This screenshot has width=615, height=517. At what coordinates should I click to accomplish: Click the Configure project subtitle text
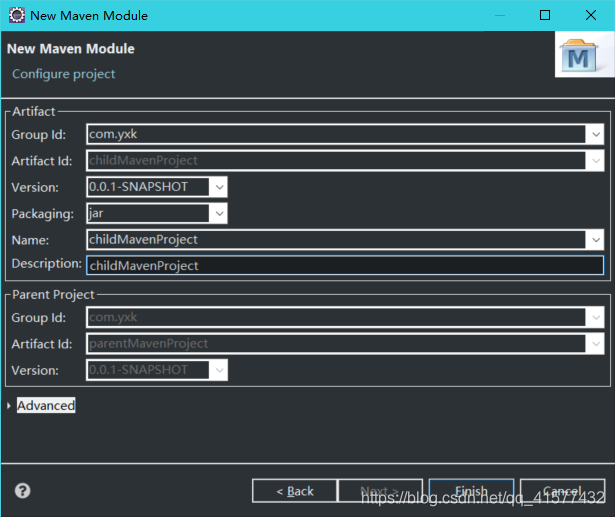(64, 74)
